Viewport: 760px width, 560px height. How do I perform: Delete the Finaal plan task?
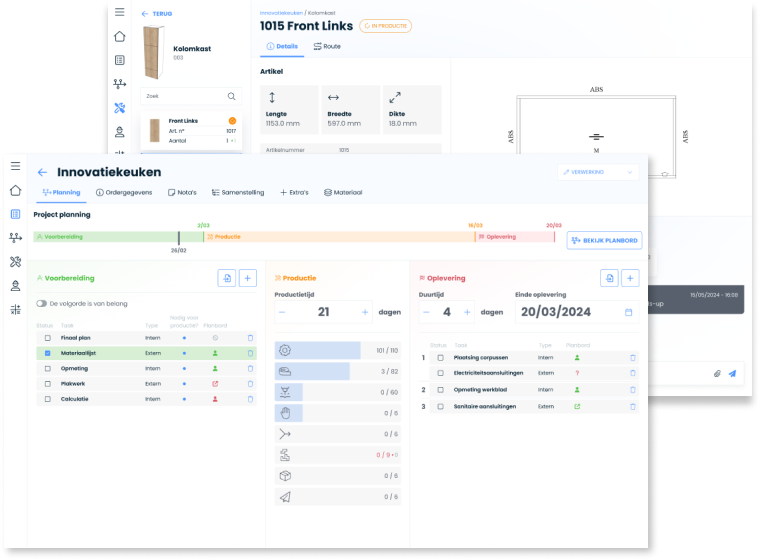(x=250, y=338)
